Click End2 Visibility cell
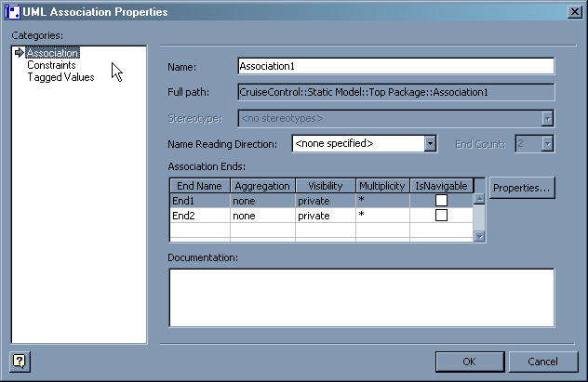 (x=325, y=215)
